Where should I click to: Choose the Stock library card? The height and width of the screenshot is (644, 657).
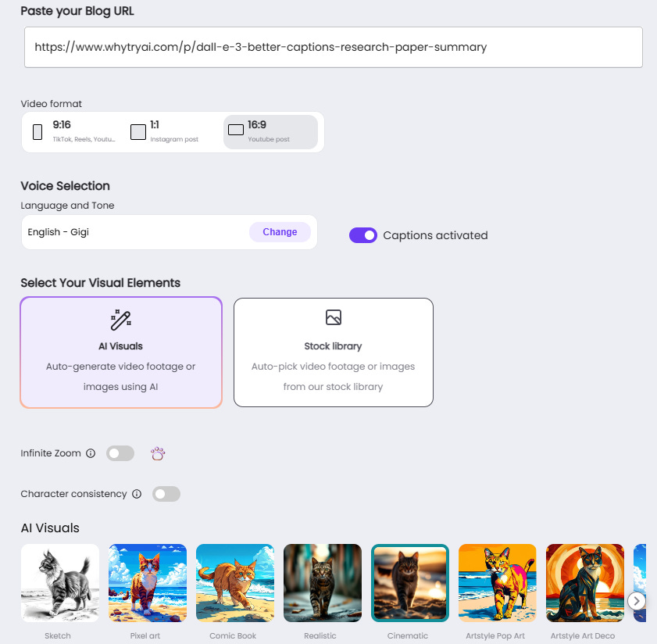(333, 352)
